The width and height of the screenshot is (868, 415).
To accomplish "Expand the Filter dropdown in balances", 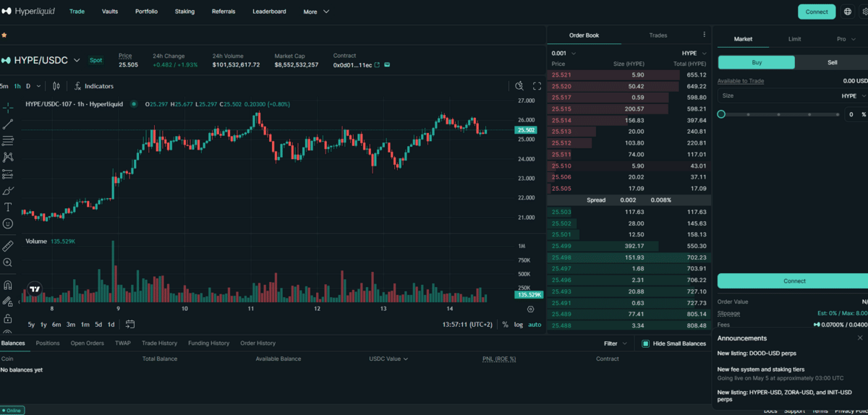I will (x=615, y=343).
